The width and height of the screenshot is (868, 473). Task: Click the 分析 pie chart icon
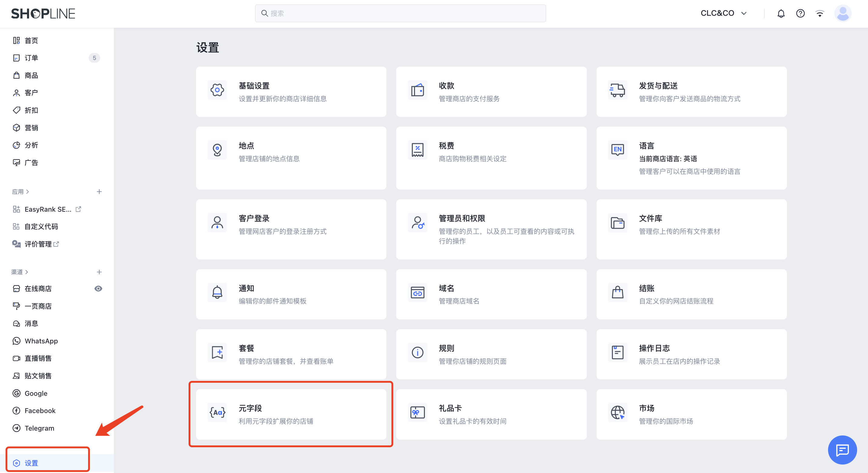pyautogui.click(x=16, y=145)
